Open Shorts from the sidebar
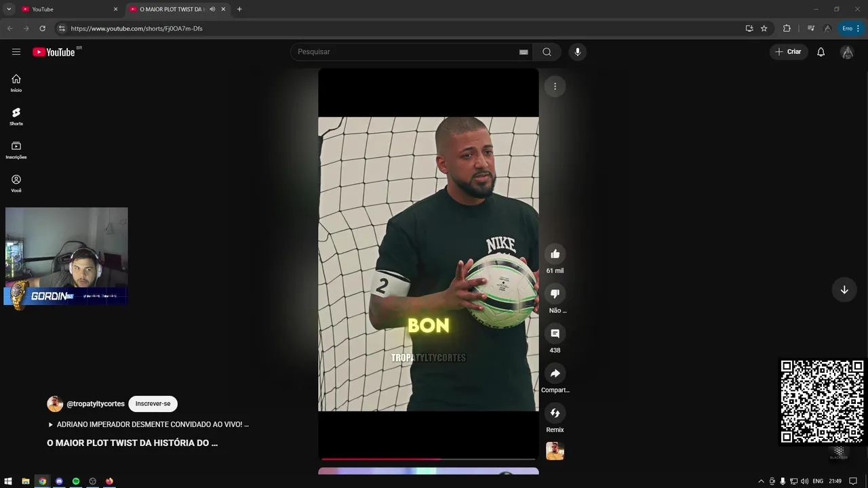This screenshot has width=868, height=488. click(16, 117)
